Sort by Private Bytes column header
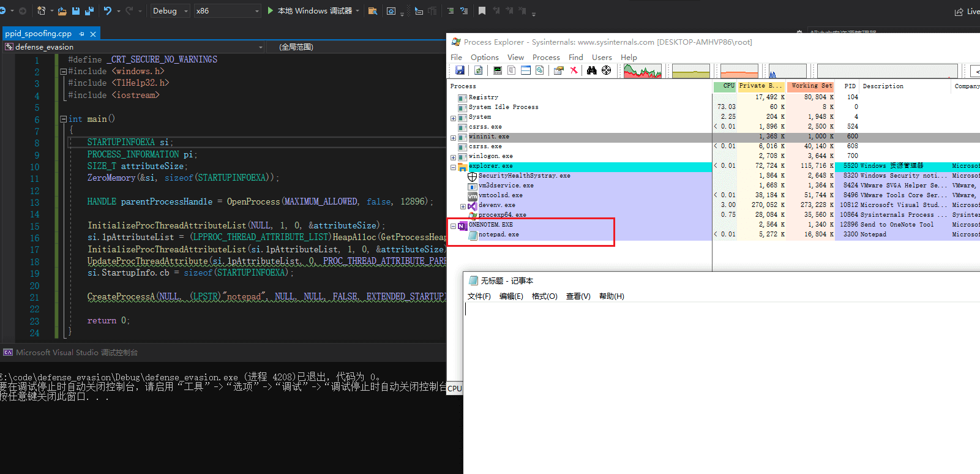 click(x=761, y=86)
